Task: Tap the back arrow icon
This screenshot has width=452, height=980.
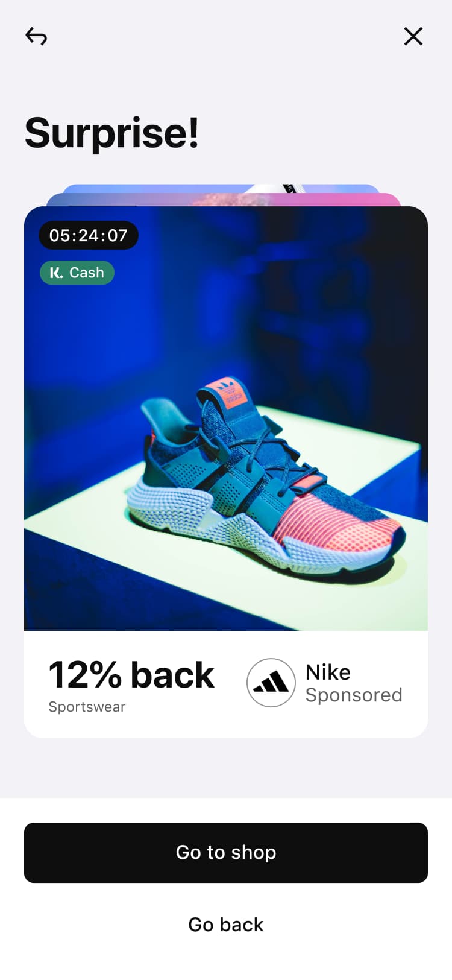Action: 36,37
